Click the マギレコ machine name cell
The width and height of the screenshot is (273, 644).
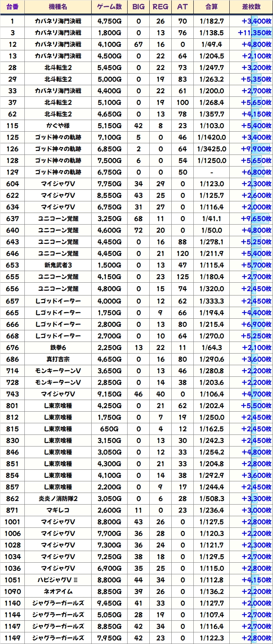[58, 510]
